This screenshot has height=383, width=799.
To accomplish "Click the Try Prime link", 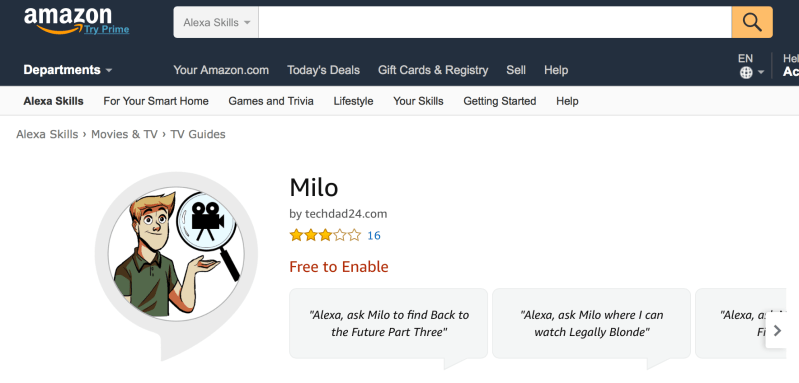I will click(x=106, y=30).
